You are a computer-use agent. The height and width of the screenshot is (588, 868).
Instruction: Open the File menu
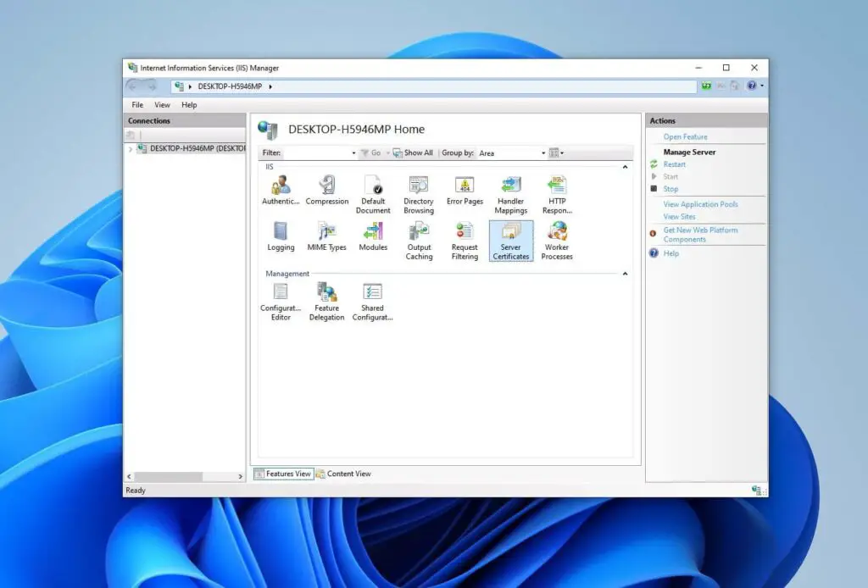point(136,104)
